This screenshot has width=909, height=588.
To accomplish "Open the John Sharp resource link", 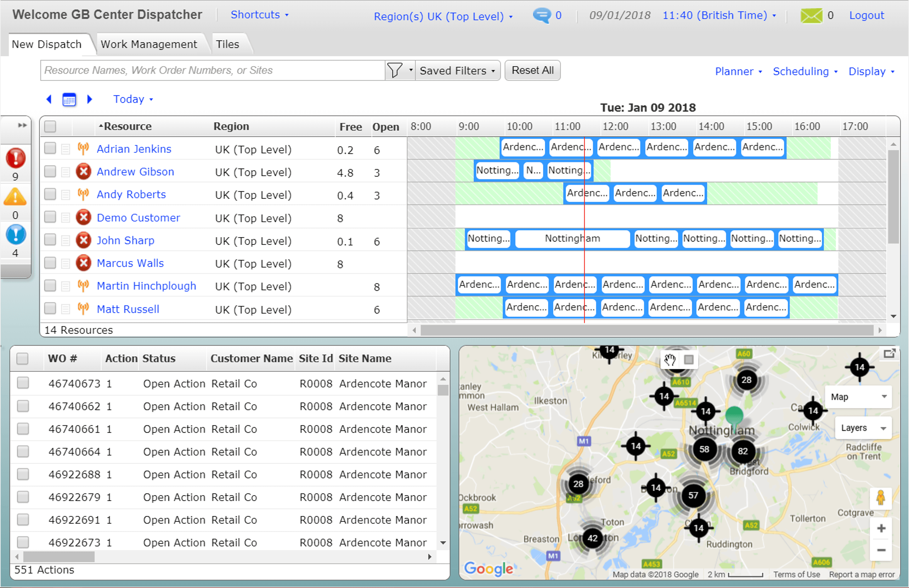I will click(x=125, y=240).
